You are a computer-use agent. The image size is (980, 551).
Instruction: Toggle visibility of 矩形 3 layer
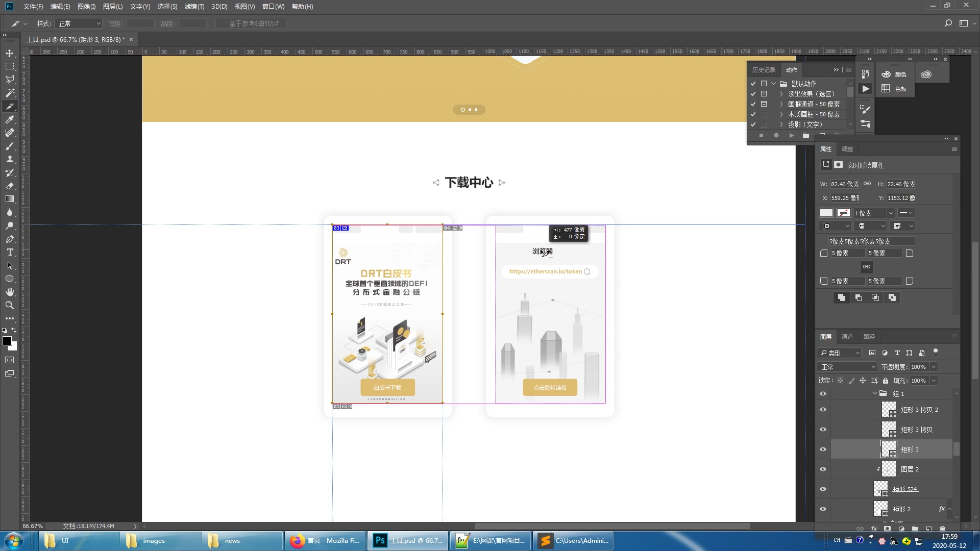coord(823,449)
